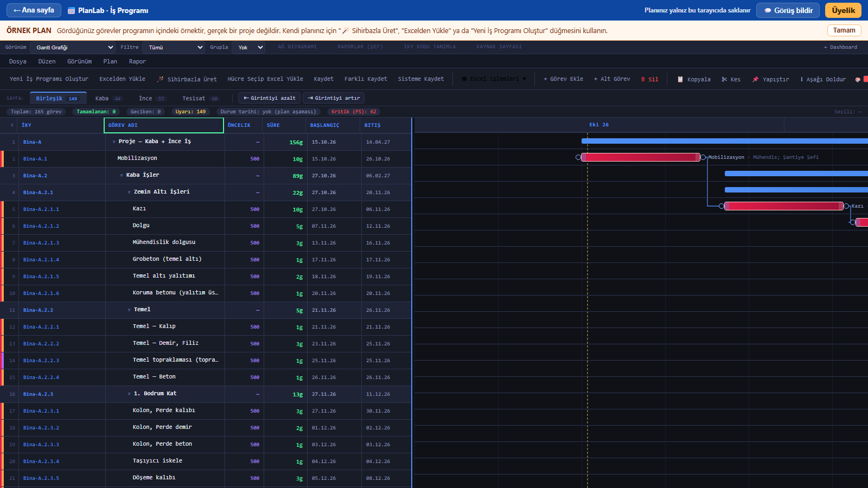
Task: Collapse the 1. Bodrum Kat group
Action: click(x=129, y=394)
